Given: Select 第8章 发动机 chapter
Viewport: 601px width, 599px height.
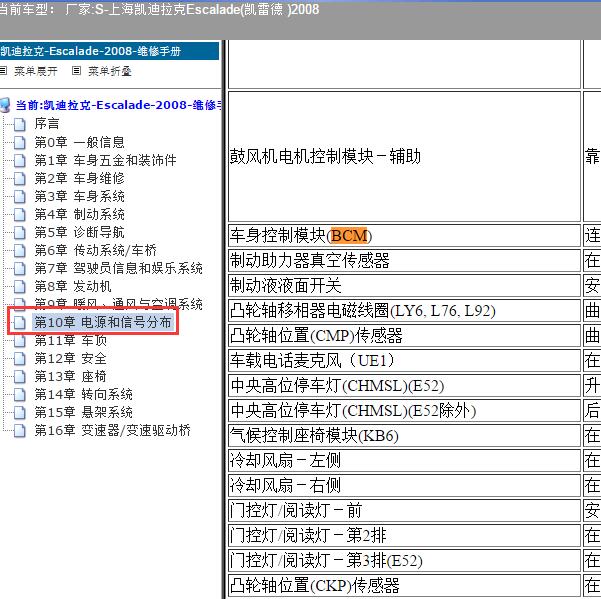Looking at the screenshot, I should pyautogui.click(x=73, y=286).
